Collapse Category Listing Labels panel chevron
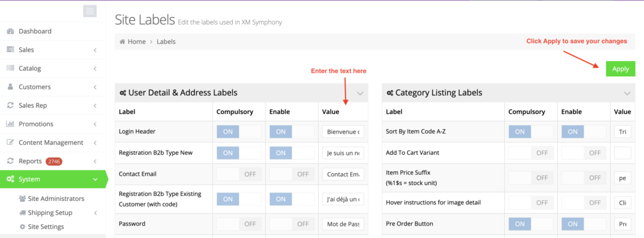This screenshot has height=238, width=644. coord(627,93)
